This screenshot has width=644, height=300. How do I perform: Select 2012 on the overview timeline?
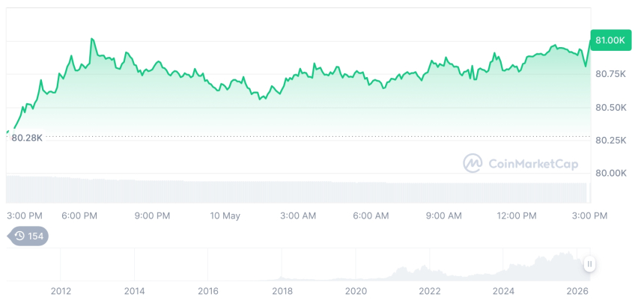(61, 291)
